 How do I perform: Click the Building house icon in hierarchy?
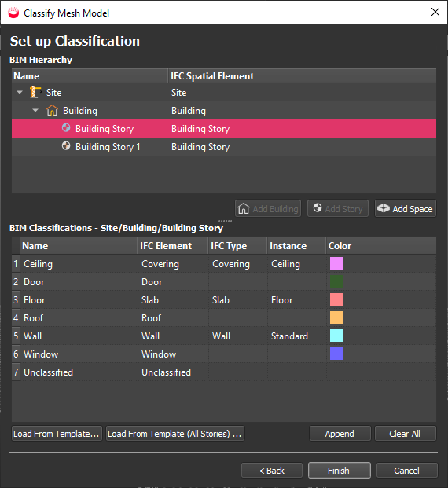click(x=52, y=110)
